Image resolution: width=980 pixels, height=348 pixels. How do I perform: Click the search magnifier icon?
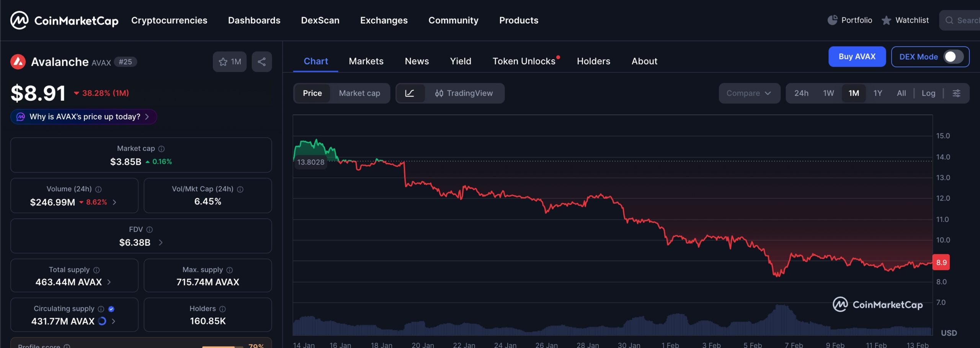pyautogui.click(x=949, y=20)
